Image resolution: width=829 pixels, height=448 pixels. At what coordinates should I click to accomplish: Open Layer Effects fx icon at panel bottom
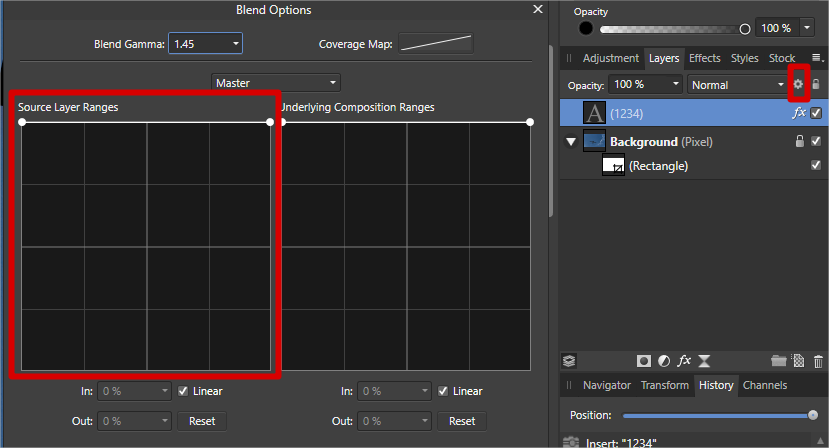pyautogui.click(x=684, y=361)
